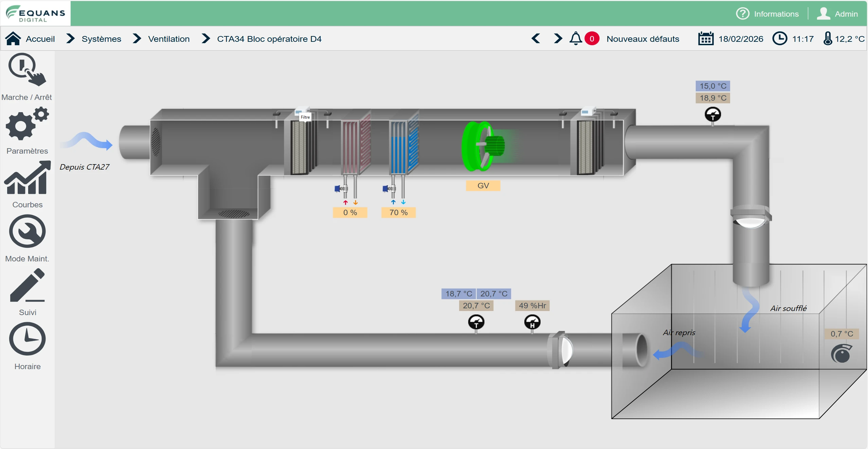Click the 70 % cooling valve value

[398, 212]
